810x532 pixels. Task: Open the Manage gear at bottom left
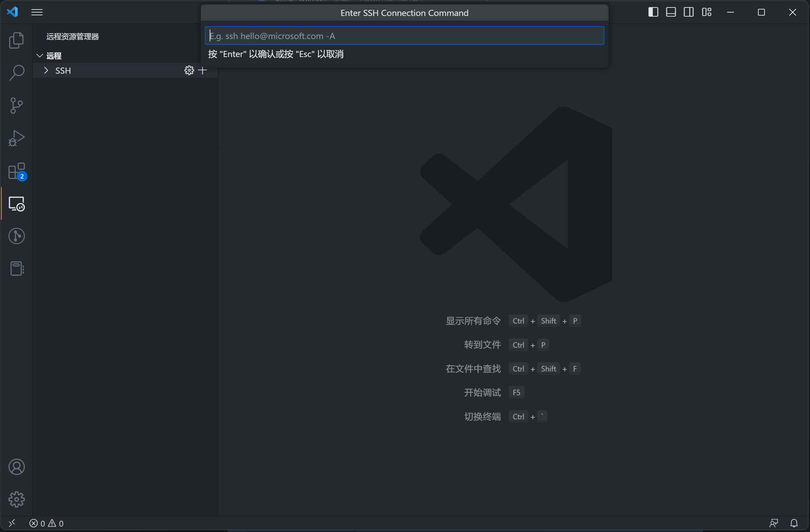tap(16, 499)
